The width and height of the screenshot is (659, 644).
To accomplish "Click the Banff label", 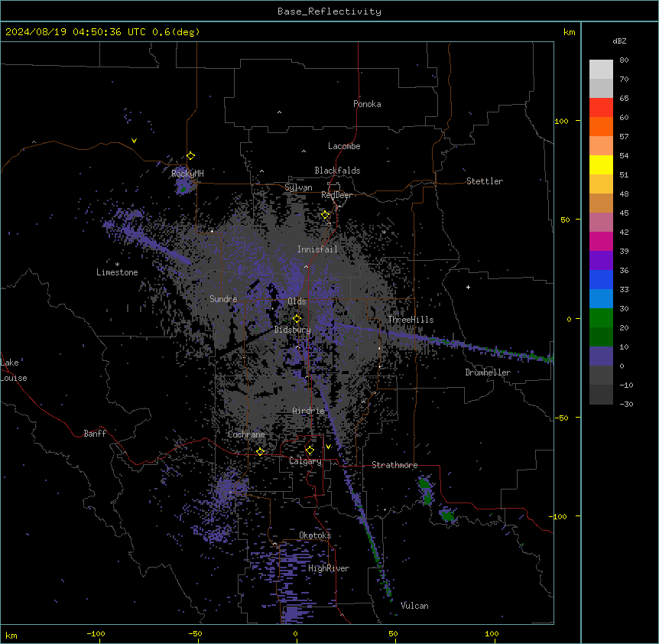I will [95, 434].
